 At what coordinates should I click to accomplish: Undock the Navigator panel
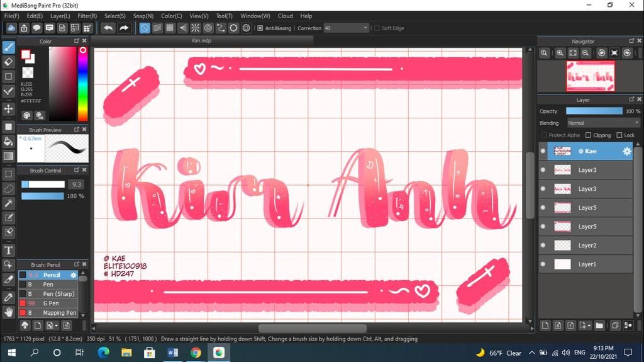coord(631,41)
